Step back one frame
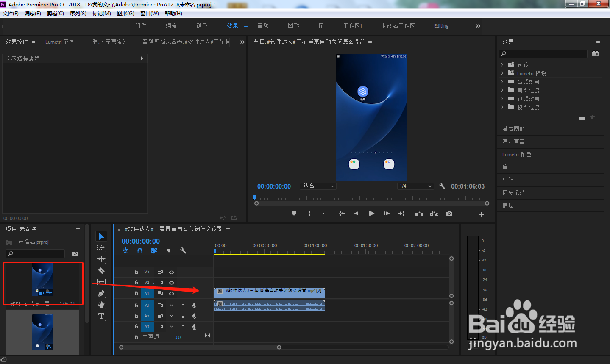The height and width of the screenshot is (364, 610). pyautogui.click(x=357, y=214)
